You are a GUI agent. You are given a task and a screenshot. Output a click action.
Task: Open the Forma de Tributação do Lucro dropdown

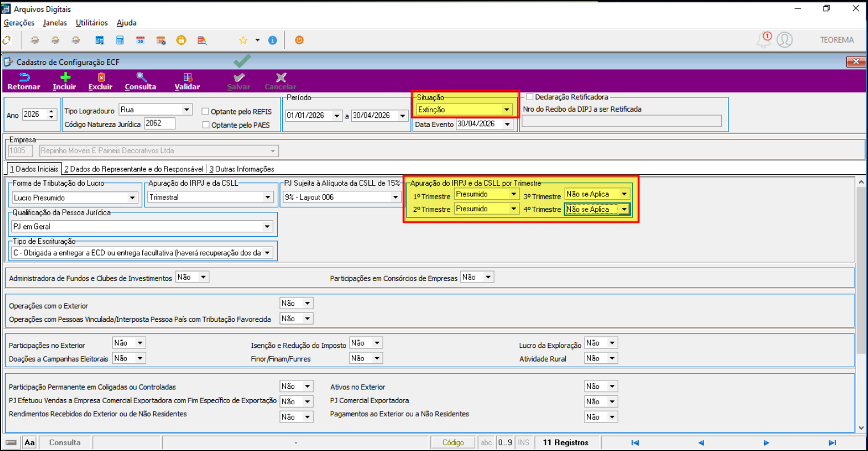pos(133,198)
